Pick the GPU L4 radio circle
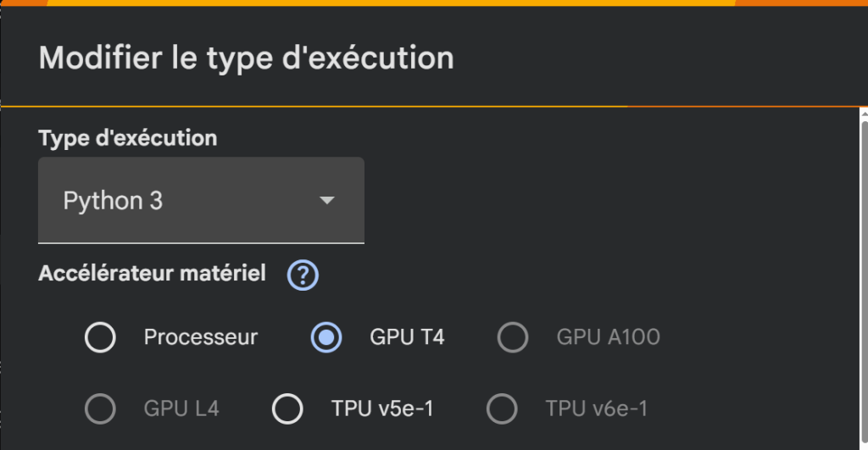 (x=100, y=409)
